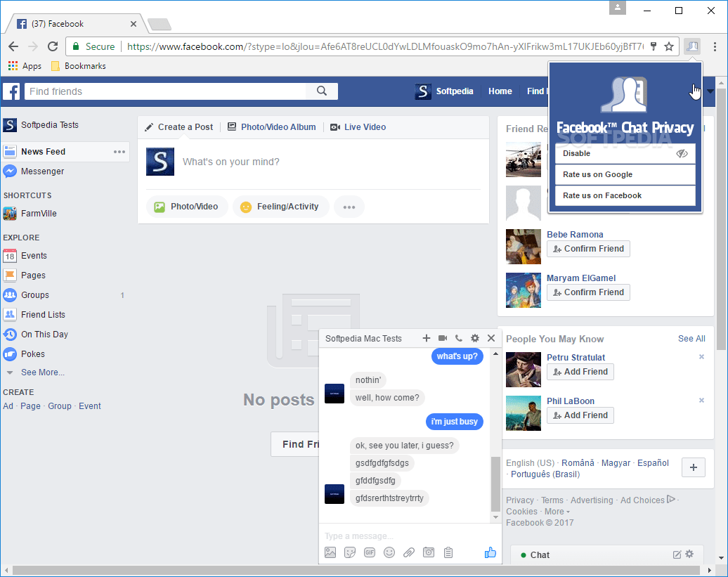Open the chat conversation options gear

475,338
